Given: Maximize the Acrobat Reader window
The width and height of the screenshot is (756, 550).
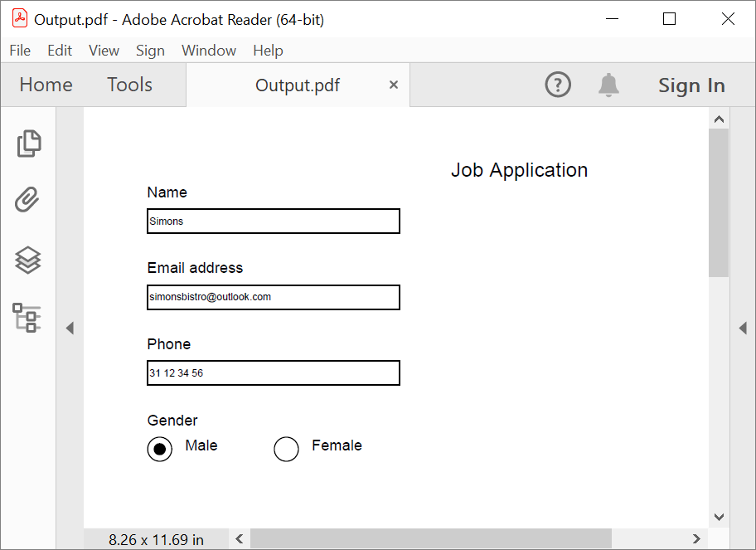Looking at the screenshot, I should click(x=669, y=19).
